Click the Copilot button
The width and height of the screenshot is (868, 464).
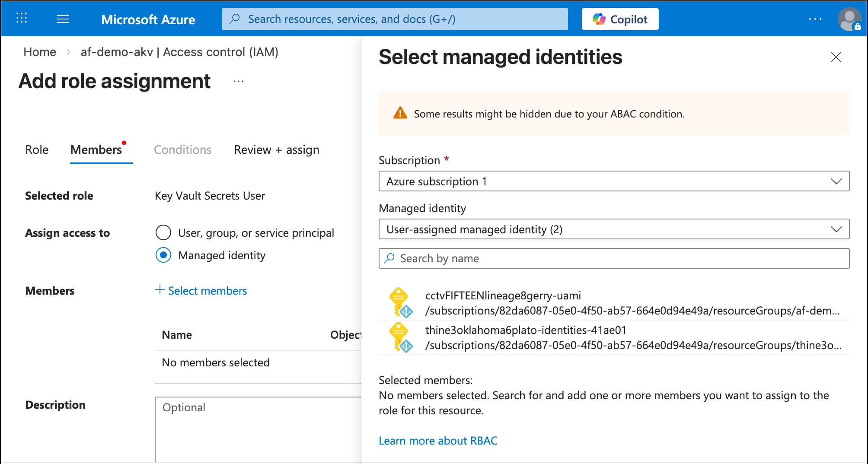click(x=620, y=19)
